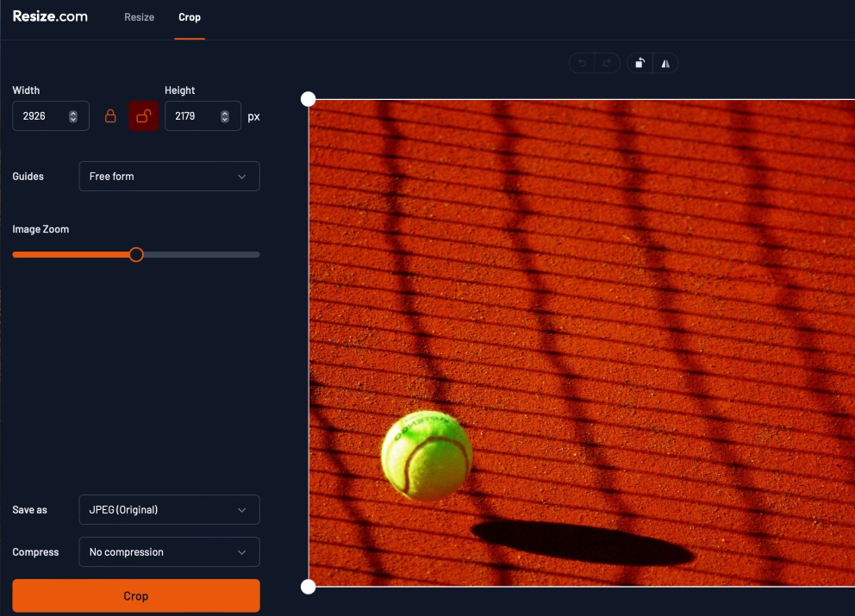
Task: Flip the image horizontally using the mirror icon
Action: coord(665,63)
